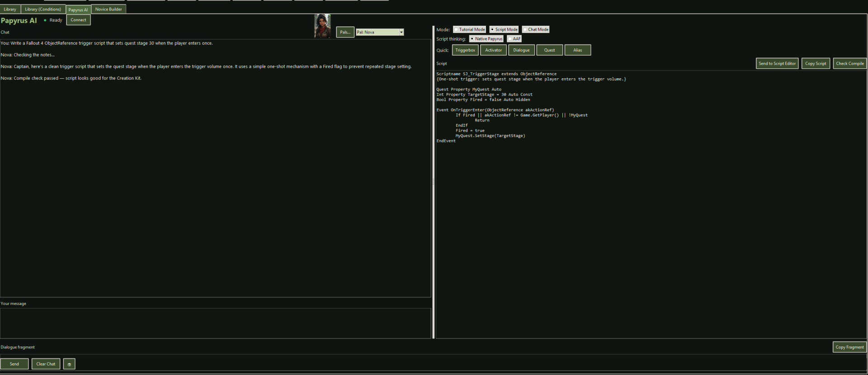Open the Pals... button
Screen dimensions: 868x375
(345, 32)
